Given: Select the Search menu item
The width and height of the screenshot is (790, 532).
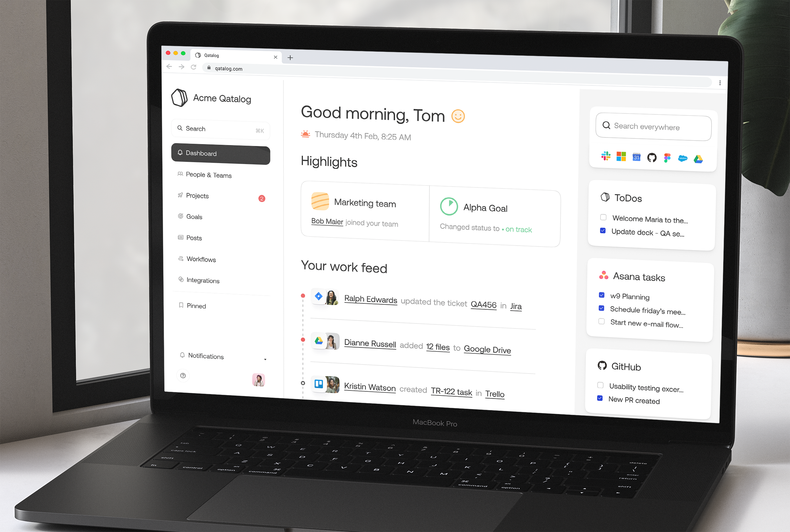Looking at the screenshot, I should point(220,129).
